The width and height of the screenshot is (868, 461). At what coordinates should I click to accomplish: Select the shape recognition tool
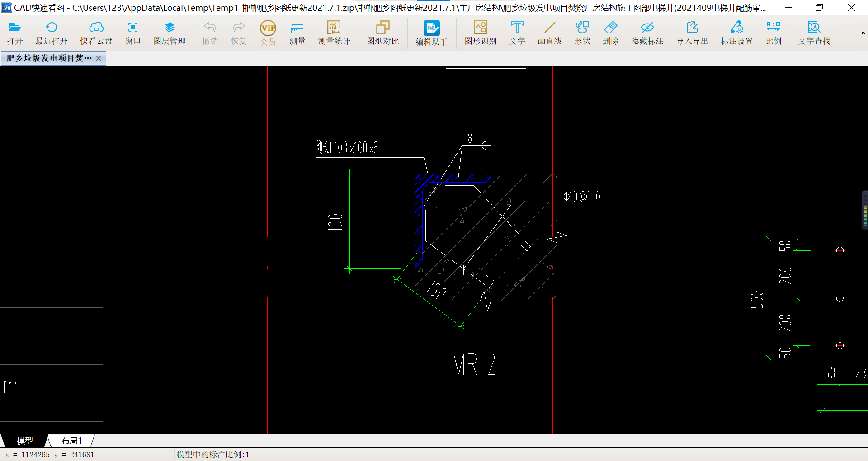[480, 28]
